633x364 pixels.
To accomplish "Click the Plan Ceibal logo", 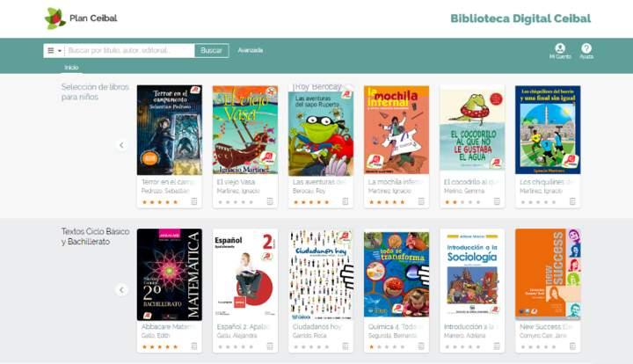I will coord(82,18).
